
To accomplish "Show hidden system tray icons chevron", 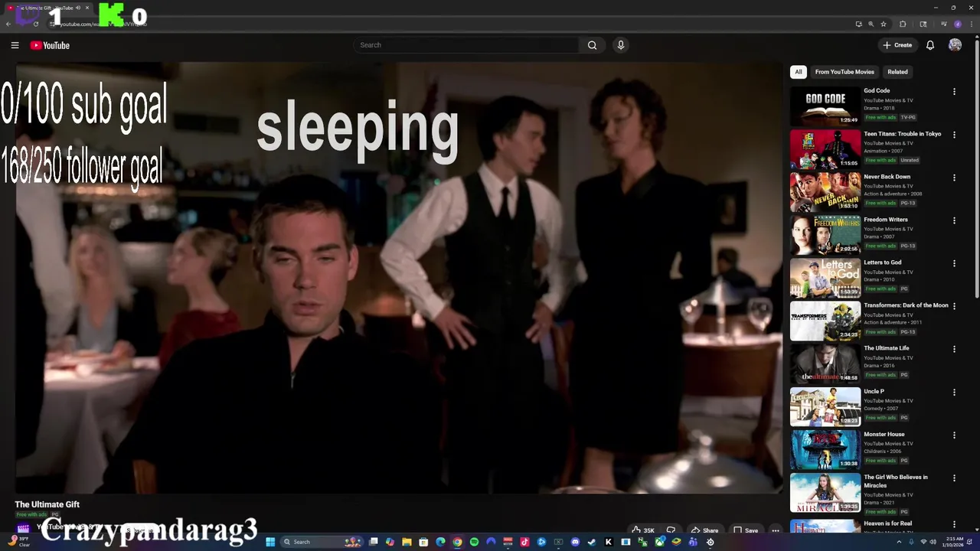I will pos(900,542).
